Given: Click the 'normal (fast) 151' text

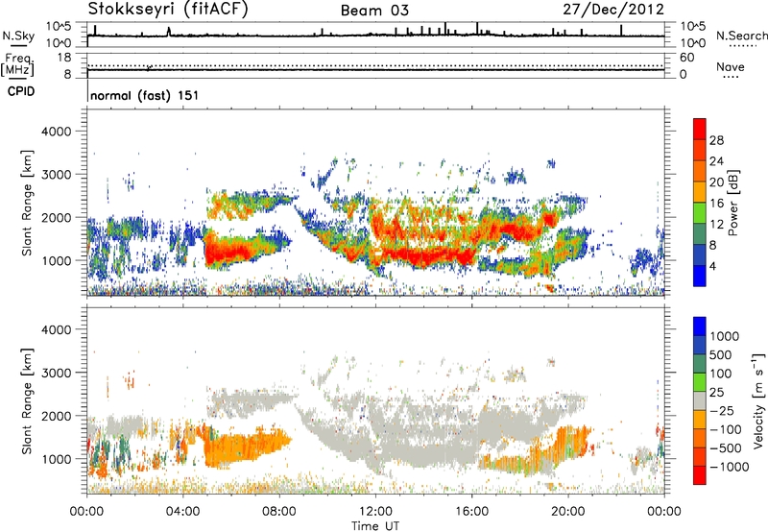Looking at the screenshot, I should coord(145,95).
